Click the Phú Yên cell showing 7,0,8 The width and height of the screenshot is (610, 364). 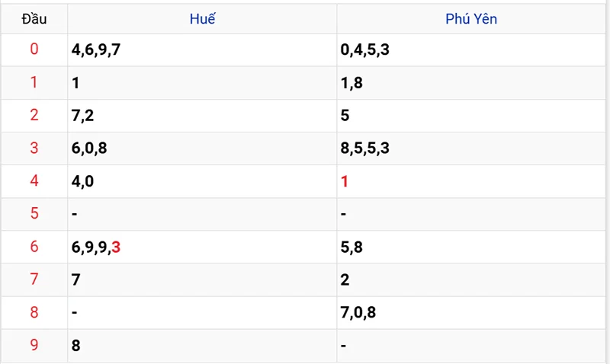tap(358, 312)
